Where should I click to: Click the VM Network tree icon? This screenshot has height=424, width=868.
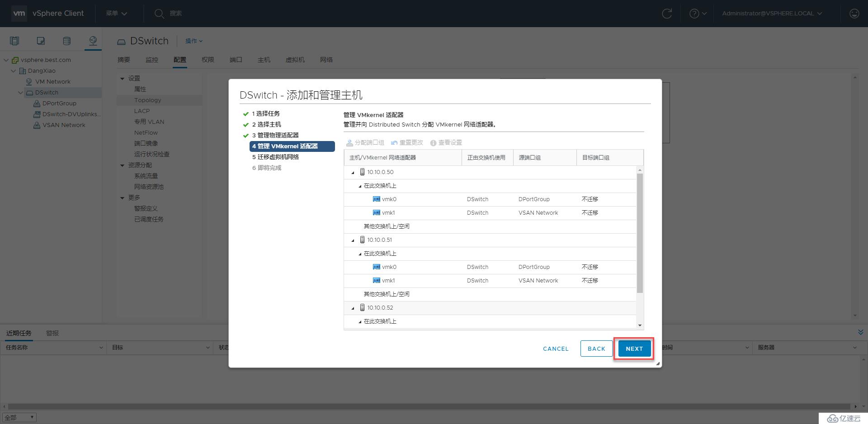[x=29, y=81]
